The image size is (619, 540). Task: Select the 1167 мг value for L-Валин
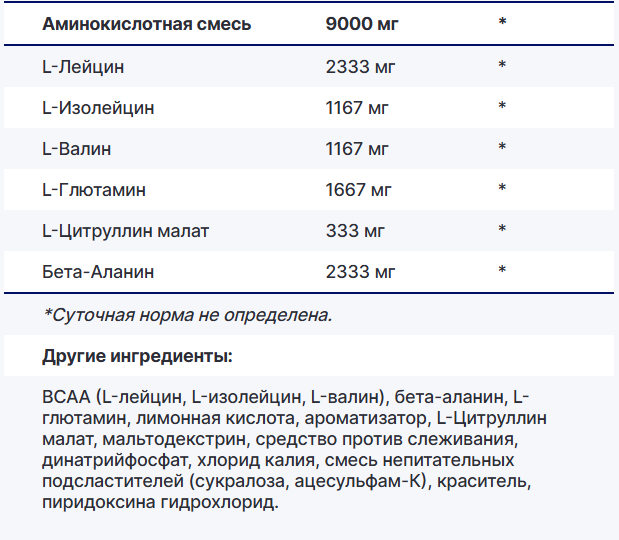(x=357, y=148)
